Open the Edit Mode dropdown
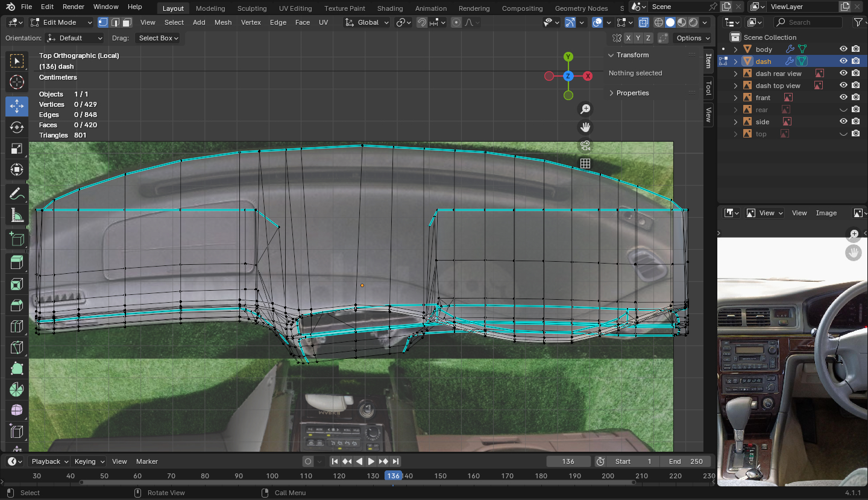Viewport: 868px width, 500px height. click(61, 22)
